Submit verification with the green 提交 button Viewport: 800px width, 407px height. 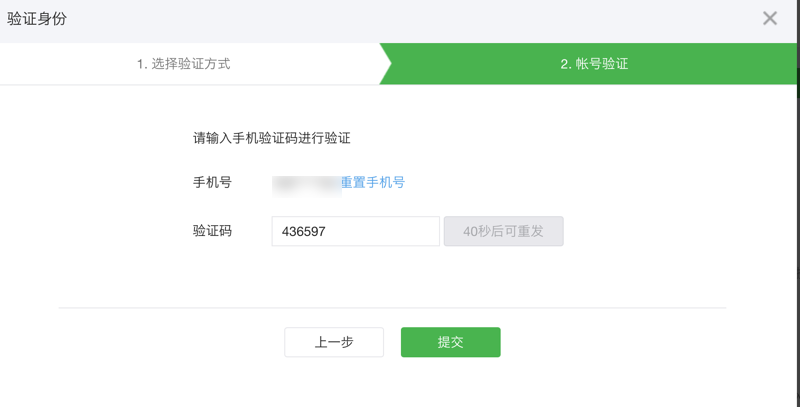click(x=450, y=342)
